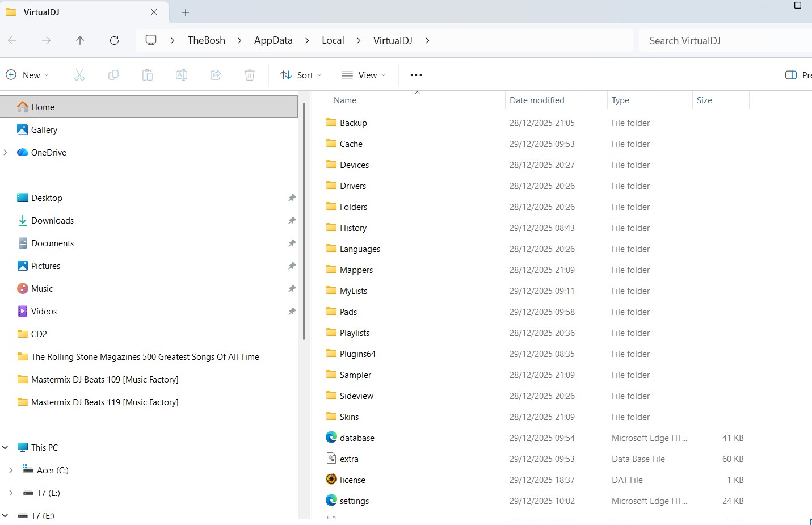Click the Rename icon in toolbar

[182, 75]
